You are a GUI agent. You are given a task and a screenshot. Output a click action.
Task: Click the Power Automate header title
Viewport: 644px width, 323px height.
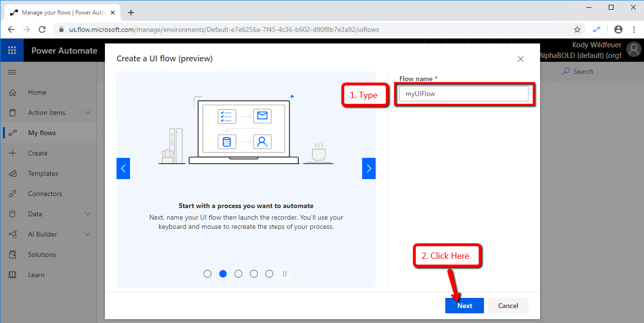point(64,51)
